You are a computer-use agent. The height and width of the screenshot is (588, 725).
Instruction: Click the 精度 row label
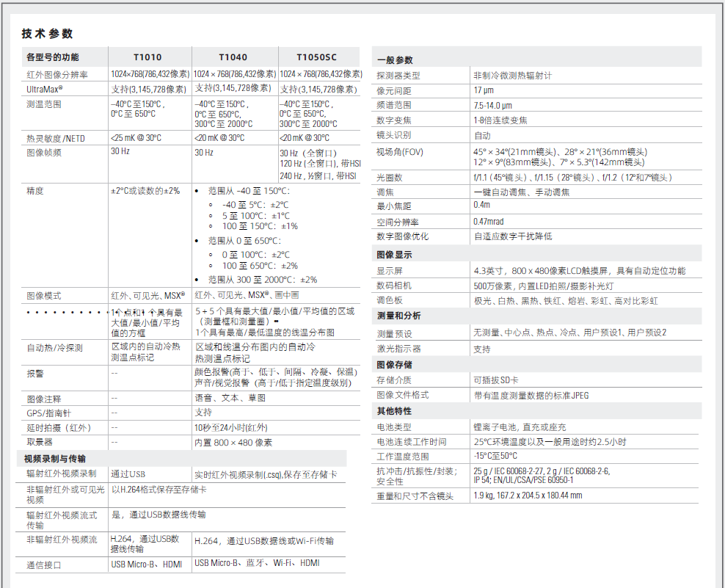[35, 191]
